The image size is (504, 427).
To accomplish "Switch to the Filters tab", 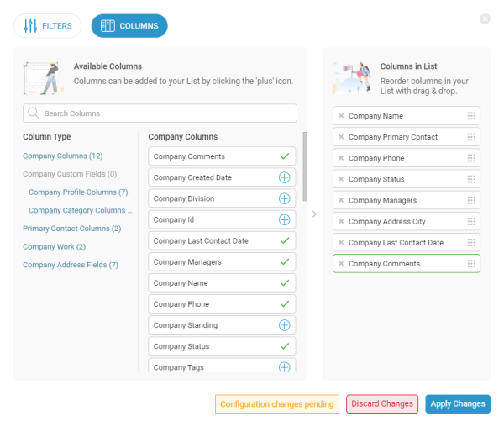I will [48, 26].
